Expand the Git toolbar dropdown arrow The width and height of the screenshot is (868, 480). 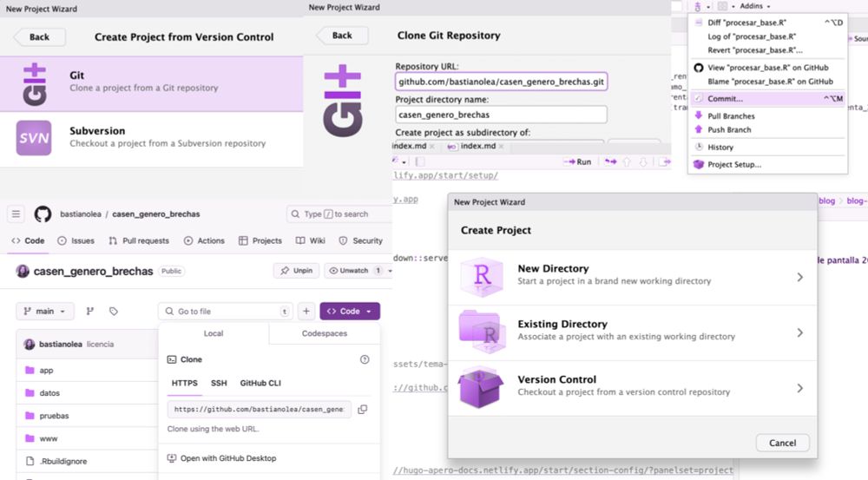[708, 7]
